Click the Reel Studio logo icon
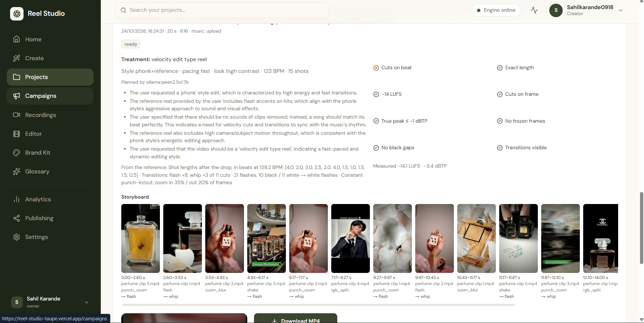The width and height of the screenshot is (644, 323). (x=17, y=14)
